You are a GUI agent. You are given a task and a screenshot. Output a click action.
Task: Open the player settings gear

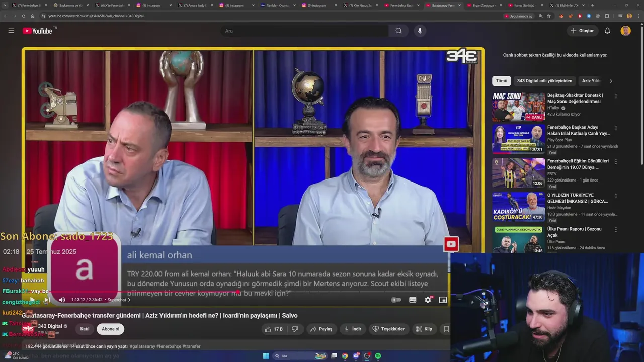(428, 300)
